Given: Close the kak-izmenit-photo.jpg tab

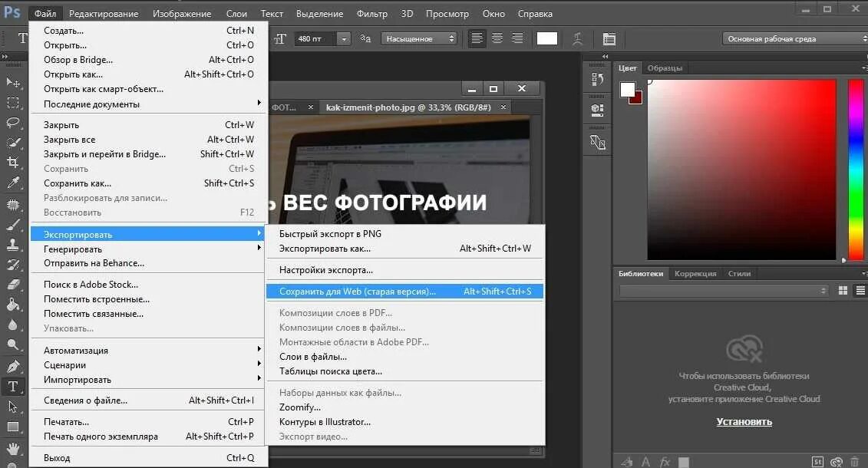Looking at the screenshot, I should click(503, 107).
